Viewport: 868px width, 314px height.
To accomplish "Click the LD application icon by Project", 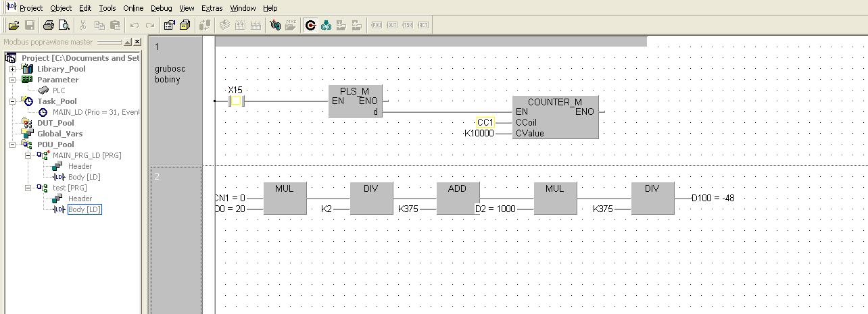I will point(10,7).
